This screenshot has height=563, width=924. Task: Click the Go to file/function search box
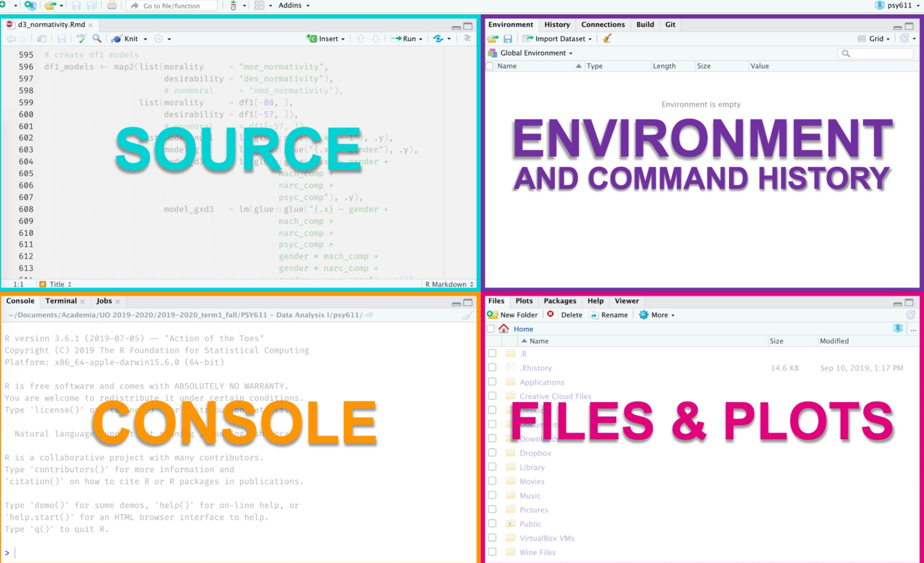tap(171, 5)
